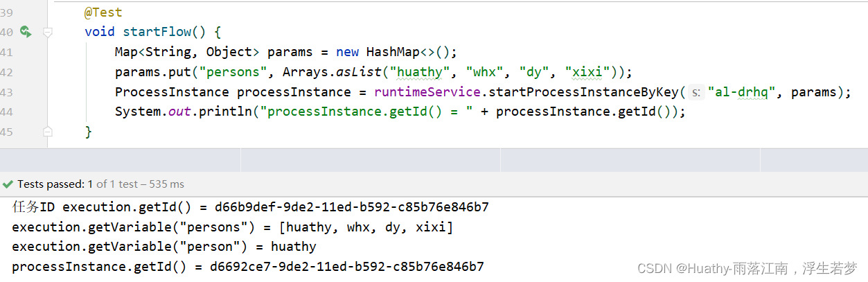This screenshot has height=282, width=868.
Task: Click the fold end marker at line 45
Action: [x=48, y=131]
